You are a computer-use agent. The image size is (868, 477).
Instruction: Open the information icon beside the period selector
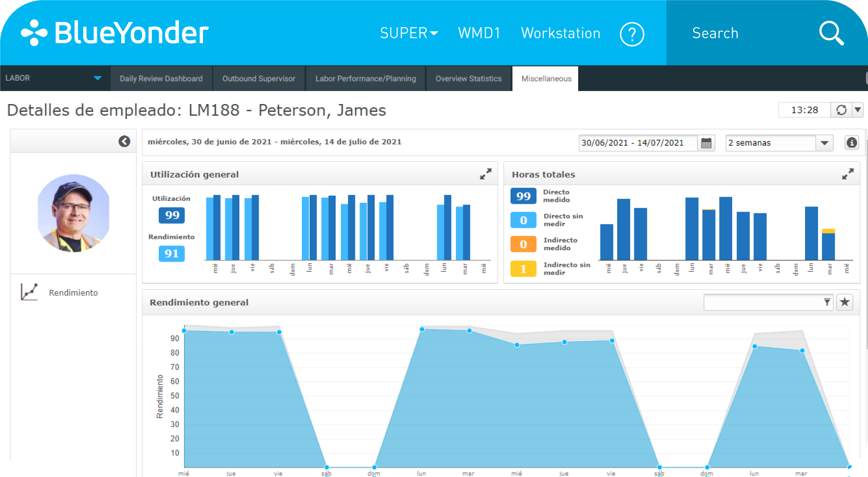(852, 143)
